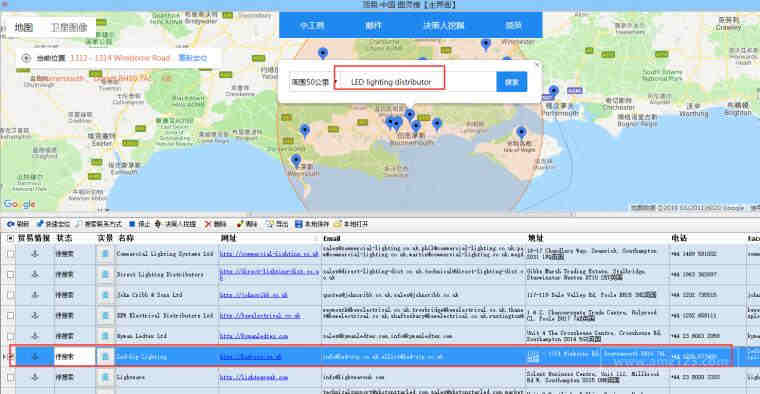Click the 快速定位 quick locate icon
The width and height of the screenshot is (760, 394).
[x=40, y=224]
